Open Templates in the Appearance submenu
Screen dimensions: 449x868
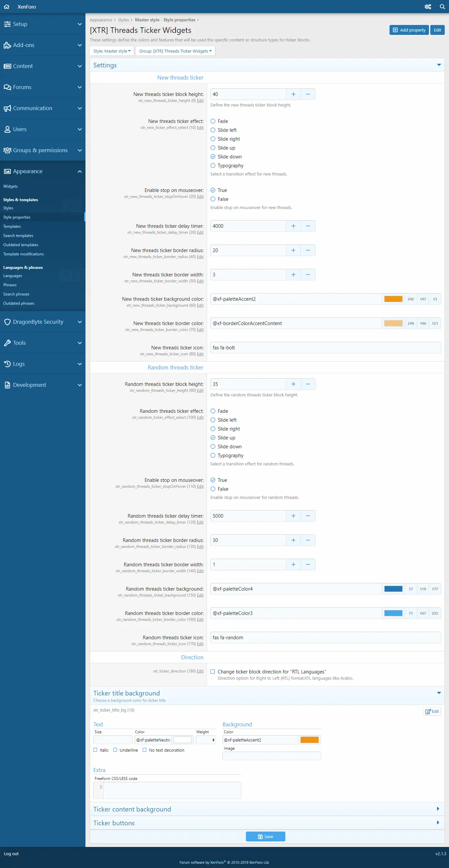[x=12, y=226]
